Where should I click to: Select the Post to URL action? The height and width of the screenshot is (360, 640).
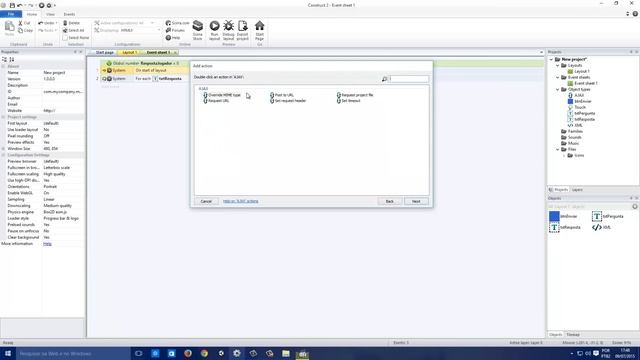point(282,95)
